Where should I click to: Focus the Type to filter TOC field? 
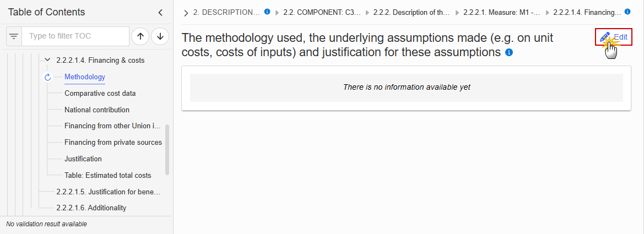click(75, 36)
